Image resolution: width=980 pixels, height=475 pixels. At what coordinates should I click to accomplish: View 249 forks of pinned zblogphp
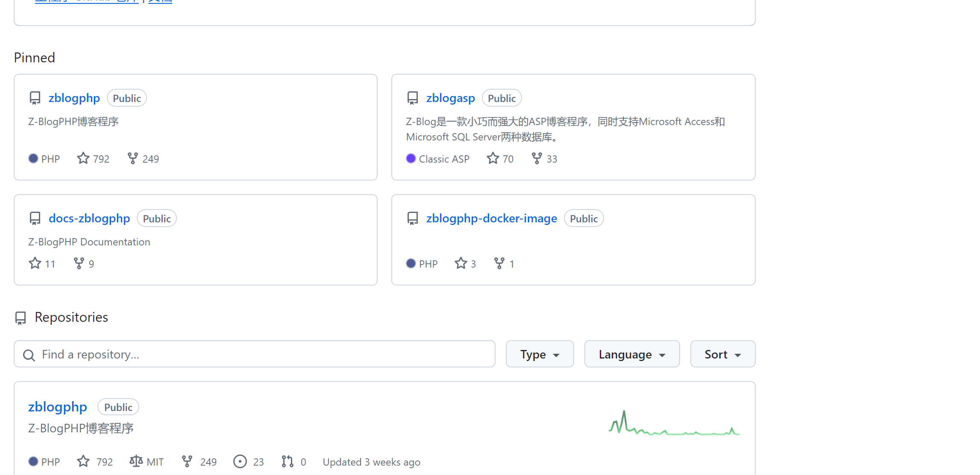coord(143,159)
